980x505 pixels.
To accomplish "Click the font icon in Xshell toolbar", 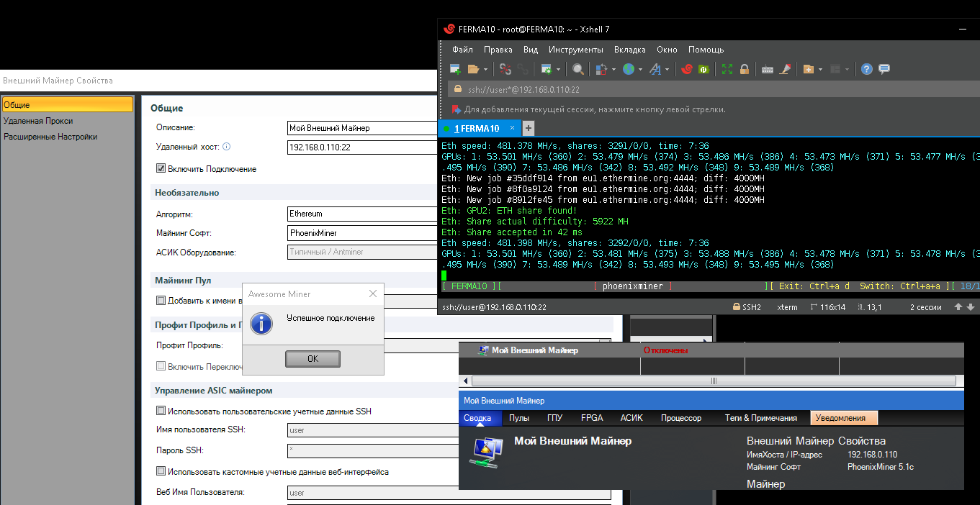I will click(x=655, y=69).
